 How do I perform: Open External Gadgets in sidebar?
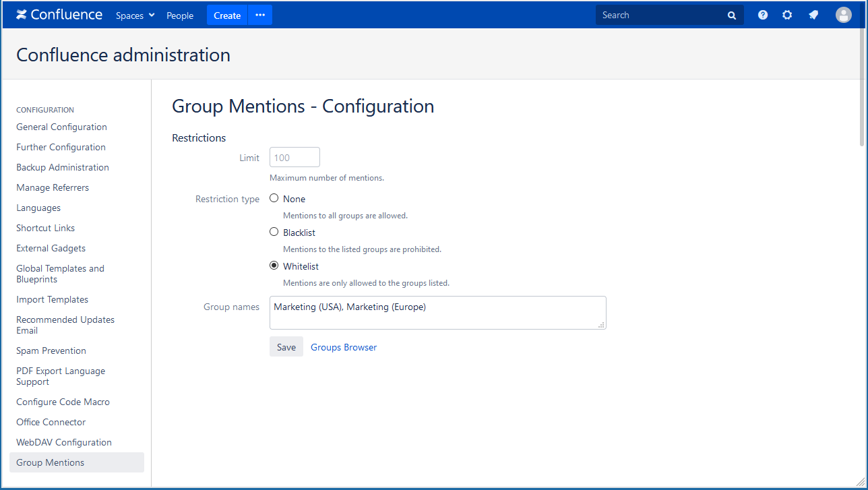pyautogui.click(x=51, y=248)
